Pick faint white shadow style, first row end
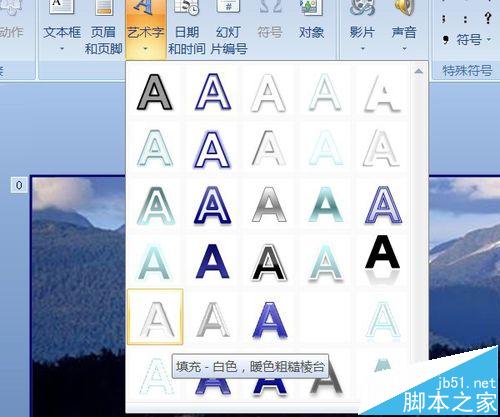 coord(382,93)
